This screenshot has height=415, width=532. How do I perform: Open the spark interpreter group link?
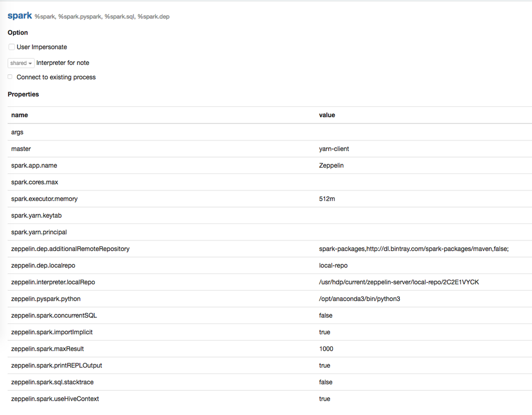(20, 15)
